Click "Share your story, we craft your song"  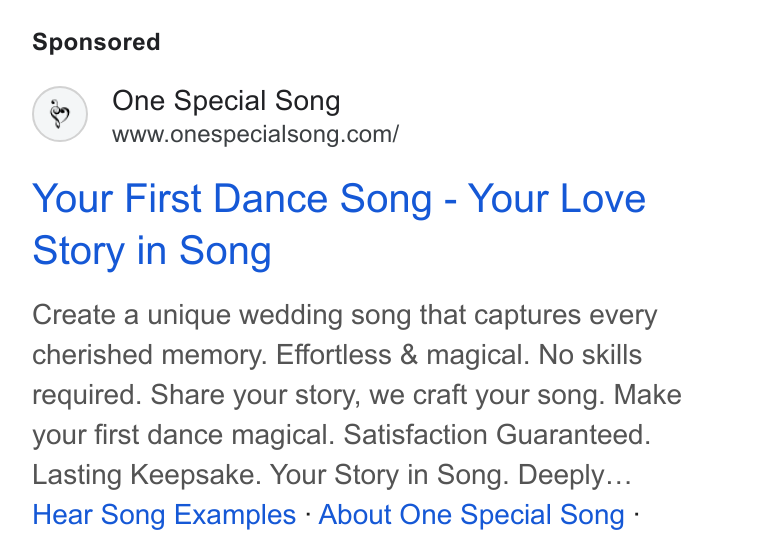[378, 395]
